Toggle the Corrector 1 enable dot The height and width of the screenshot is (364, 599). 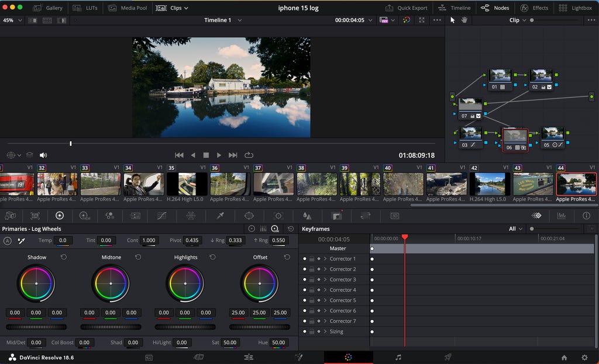tap(304, 259)
